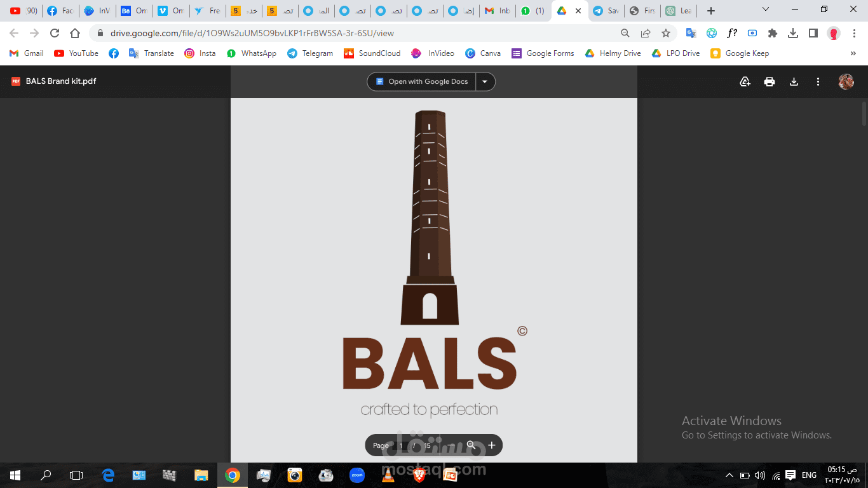Open the f? font extension

[732, 33]
